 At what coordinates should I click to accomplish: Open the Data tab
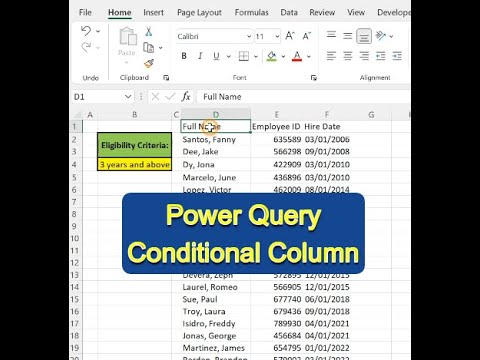289,13
